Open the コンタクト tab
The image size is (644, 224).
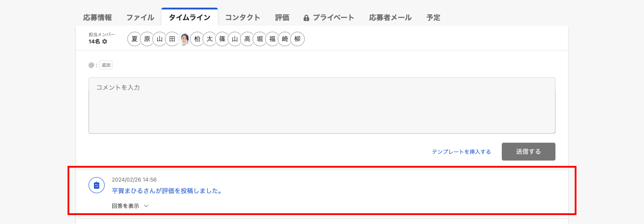coord(242,17)
